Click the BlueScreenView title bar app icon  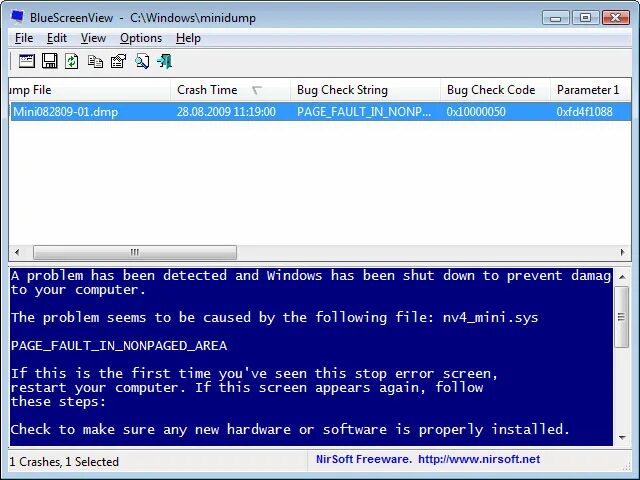tap(17, 17)
